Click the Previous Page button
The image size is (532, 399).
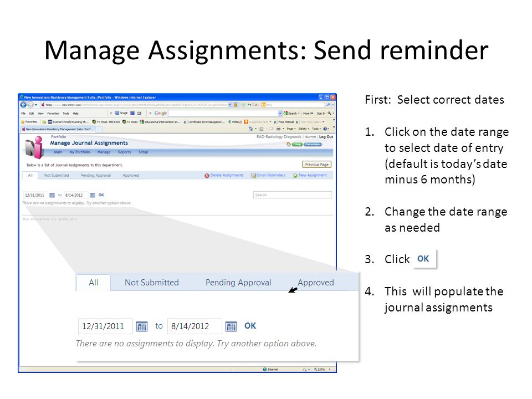click(317, 165)
